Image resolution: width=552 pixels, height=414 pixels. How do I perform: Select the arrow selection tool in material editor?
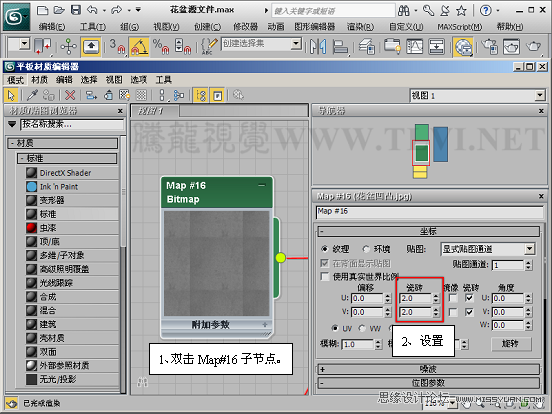coord(11,95)
